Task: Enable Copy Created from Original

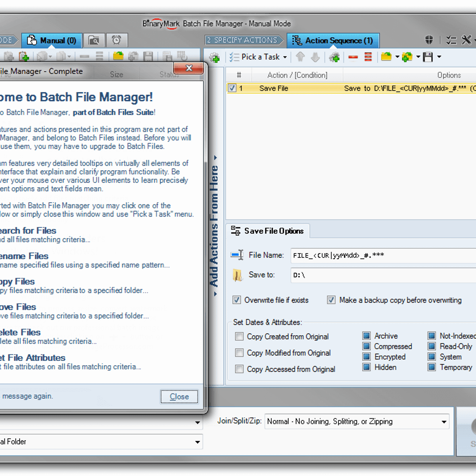Action: (x=239, y=337)
